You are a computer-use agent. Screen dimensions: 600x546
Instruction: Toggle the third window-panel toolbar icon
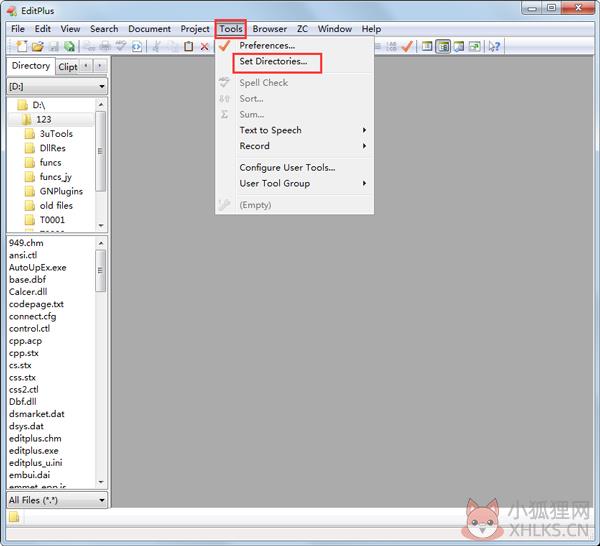(458, 47)
